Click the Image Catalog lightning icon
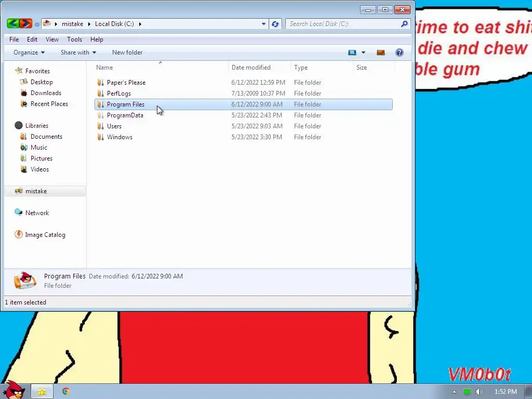Screen dimensions: 532x399 (x=18, y=234)
